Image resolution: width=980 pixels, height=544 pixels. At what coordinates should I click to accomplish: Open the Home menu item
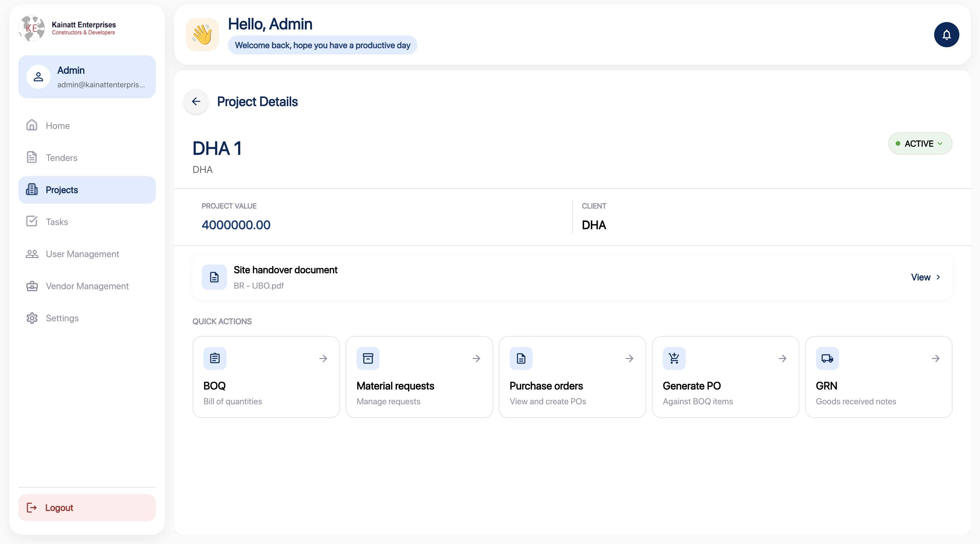(x=87, y=125)
